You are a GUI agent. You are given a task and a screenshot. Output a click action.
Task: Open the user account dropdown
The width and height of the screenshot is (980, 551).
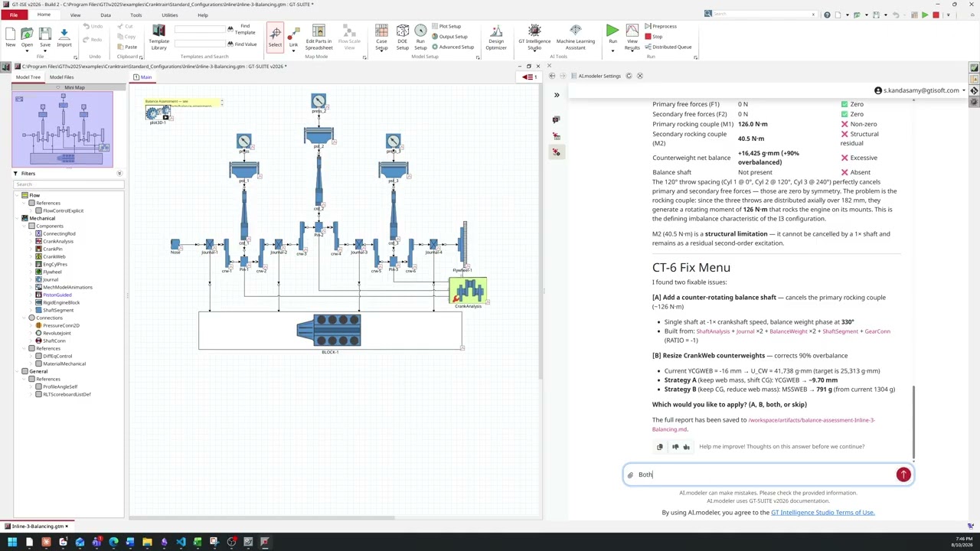tap(920, 90)
